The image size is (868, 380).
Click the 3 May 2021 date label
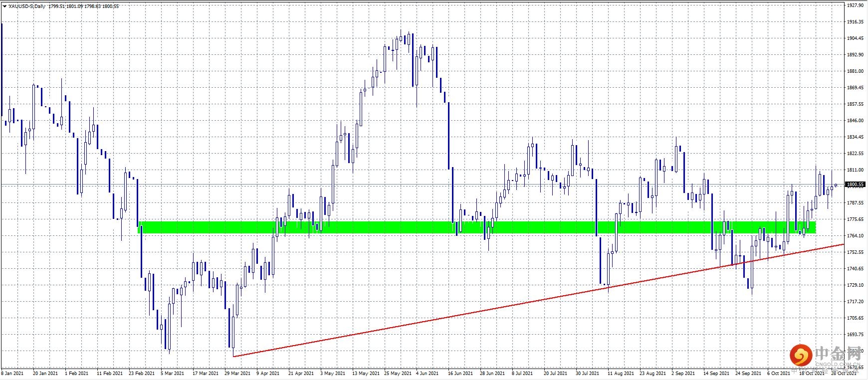click(333, 374)
